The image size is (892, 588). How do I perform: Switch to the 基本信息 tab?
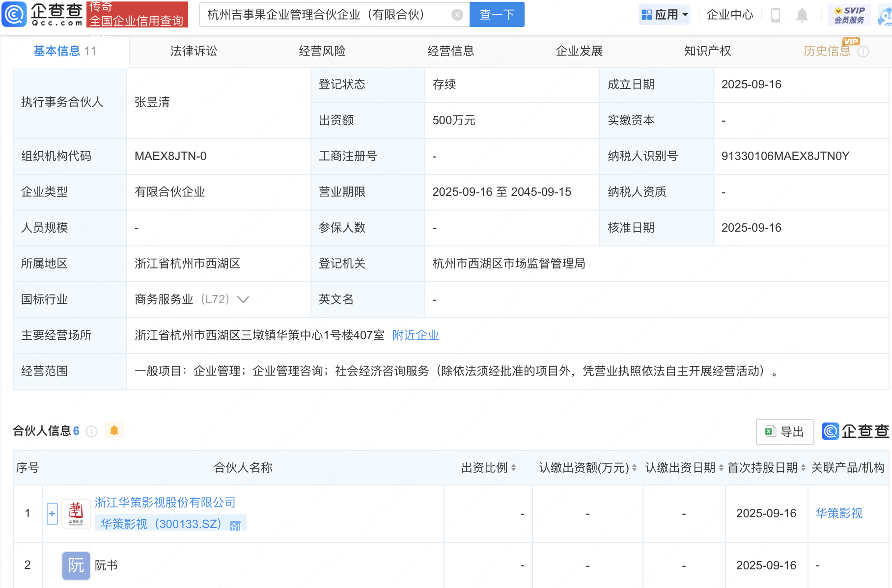tap(65, 51)
